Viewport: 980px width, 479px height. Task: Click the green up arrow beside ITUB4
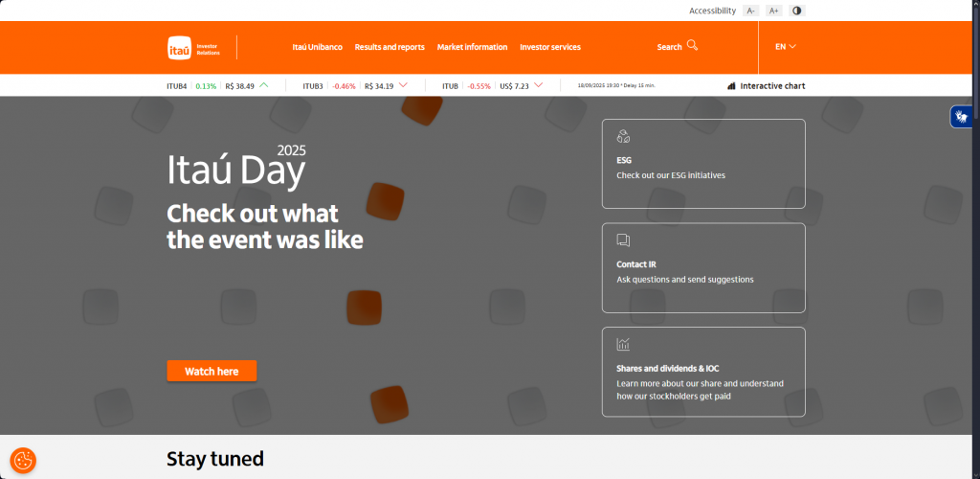[x=264, y=85]
